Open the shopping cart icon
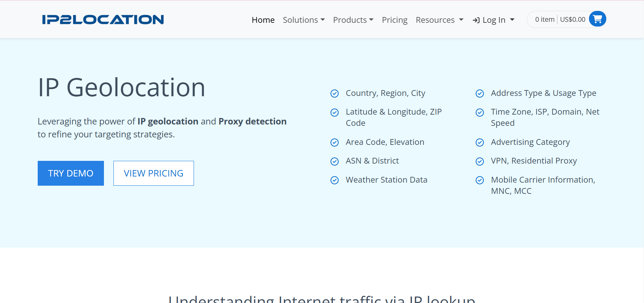This screenshot has height=303, width=644. pos(597,19)
